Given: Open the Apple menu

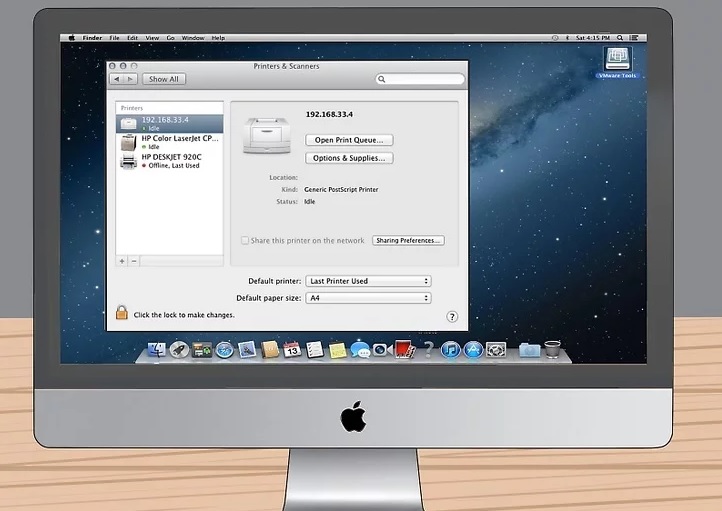Looking at the screenshot, I should coord(72,38).
